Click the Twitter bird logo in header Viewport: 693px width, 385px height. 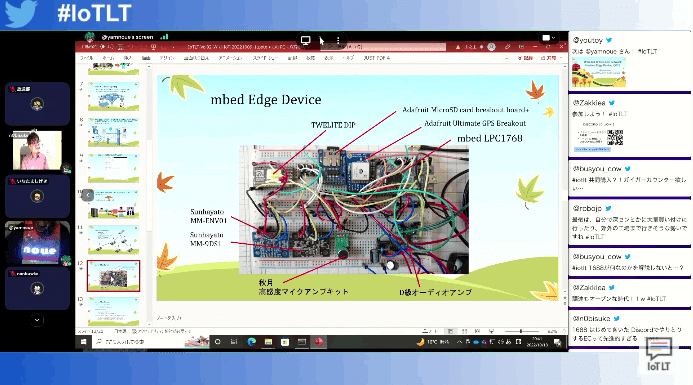click(20, 14)
